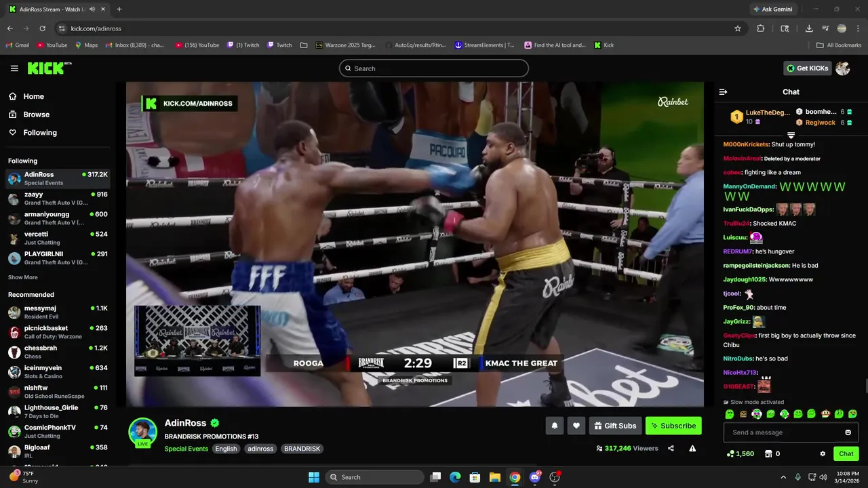This screenshot has width=868, height=488.
Task: Click the BRANDRISK tag
Action: tap(302, 449)
